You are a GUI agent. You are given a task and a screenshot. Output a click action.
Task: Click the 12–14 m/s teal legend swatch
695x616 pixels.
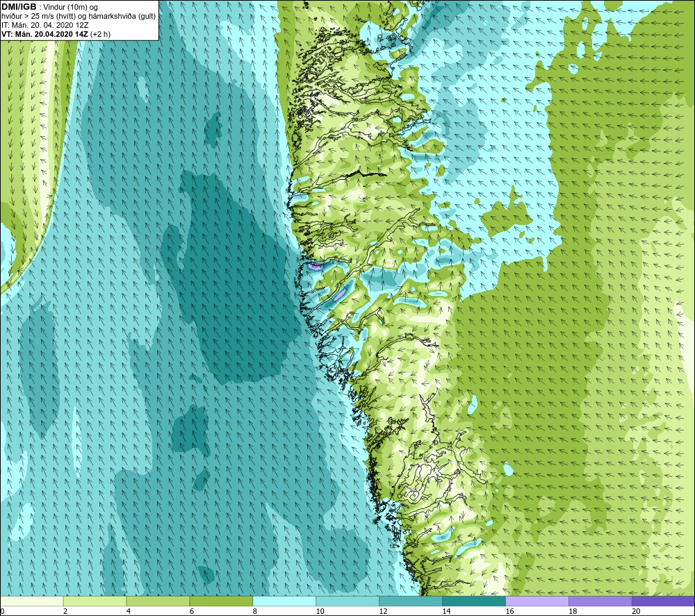[411, 601]
